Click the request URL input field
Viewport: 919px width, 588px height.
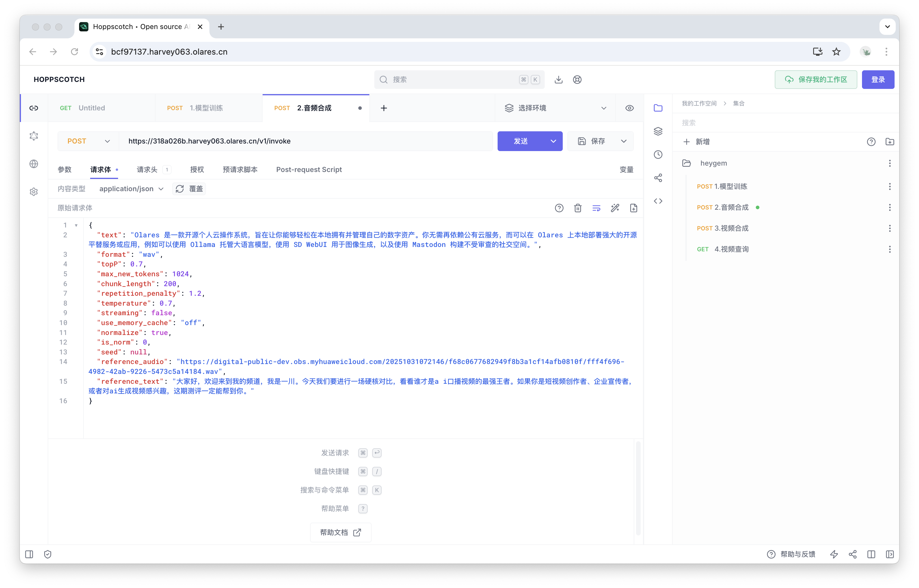tap(306, 141)
